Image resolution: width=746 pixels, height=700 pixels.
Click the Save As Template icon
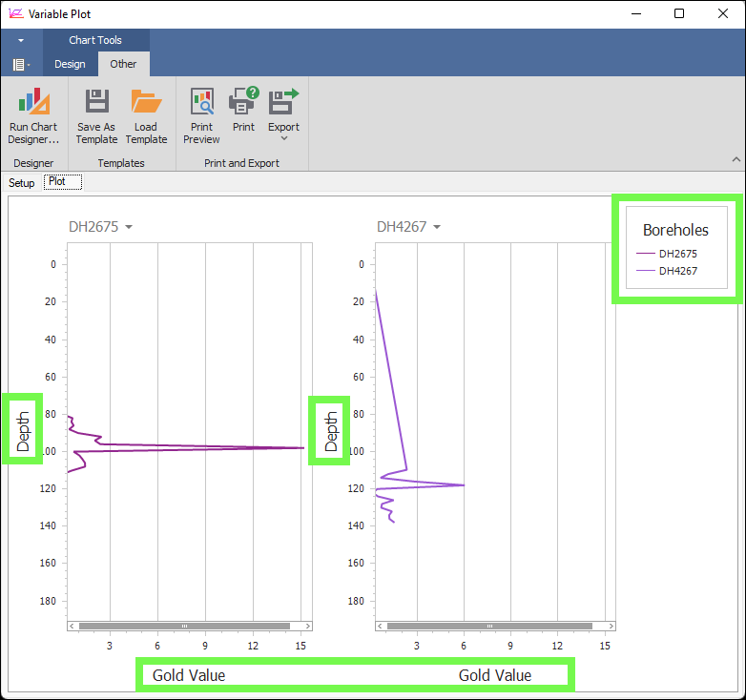coord(96,115)
